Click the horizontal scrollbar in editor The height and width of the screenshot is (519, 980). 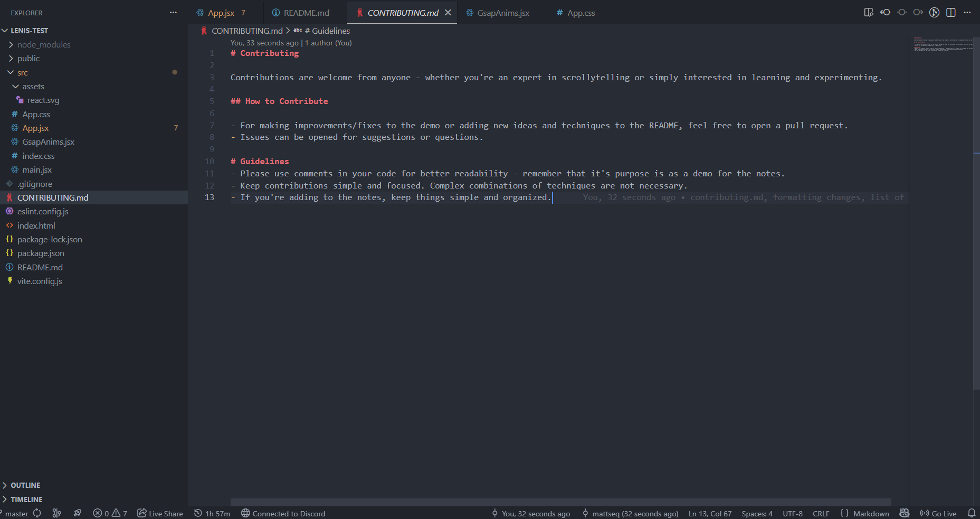click(x=560, y=502)
